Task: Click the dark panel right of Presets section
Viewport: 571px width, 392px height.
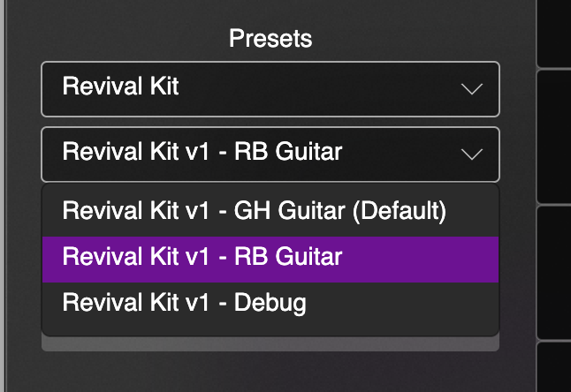Action: (x=553, y=132)
